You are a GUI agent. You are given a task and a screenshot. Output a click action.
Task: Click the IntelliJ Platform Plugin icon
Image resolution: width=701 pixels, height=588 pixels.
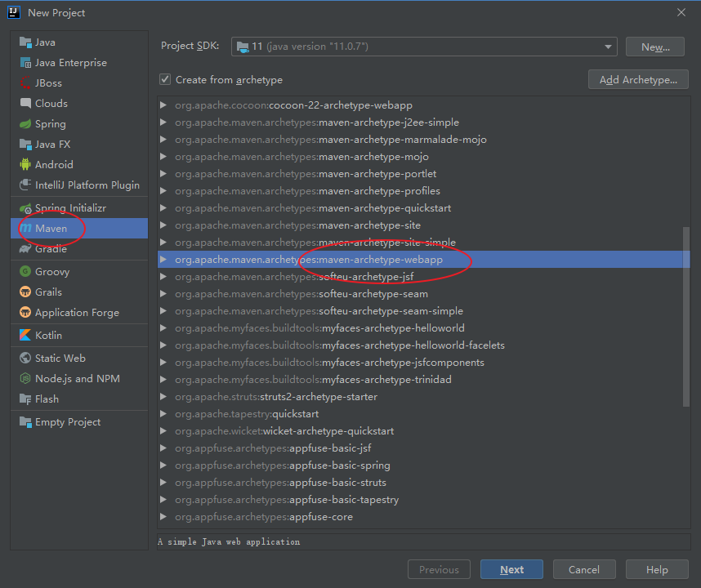coord(25,185)
